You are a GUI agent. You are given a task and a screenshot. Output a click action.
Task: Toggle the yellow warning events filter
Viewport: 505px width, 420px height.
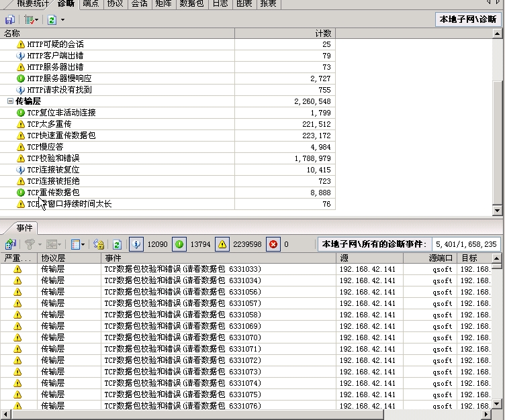222,245
